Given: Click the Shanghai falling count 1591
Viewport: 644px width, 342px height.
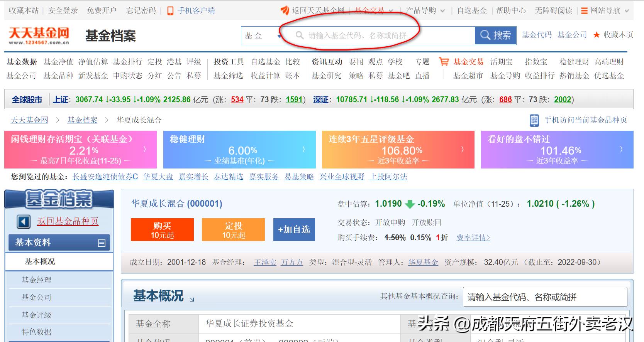Looking at the screenshot, I should [x=294, y=99].
